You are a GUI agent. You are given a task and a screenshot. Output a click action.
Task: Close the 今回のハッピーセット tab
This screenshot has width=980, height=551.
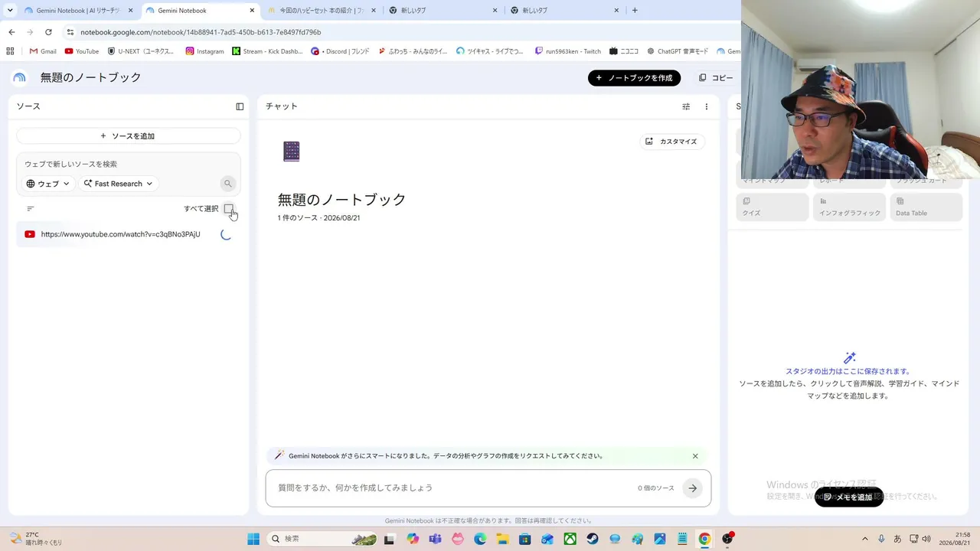373,11
